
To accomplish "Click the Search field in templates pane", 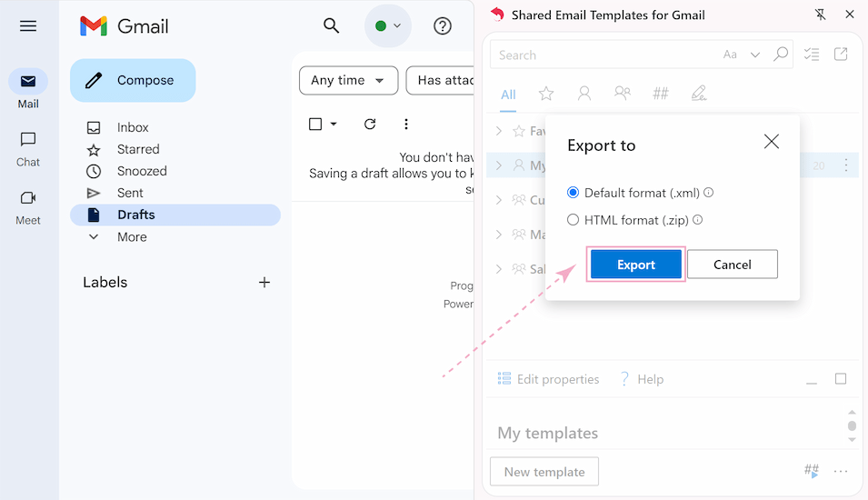I will (x=604, y=55).
